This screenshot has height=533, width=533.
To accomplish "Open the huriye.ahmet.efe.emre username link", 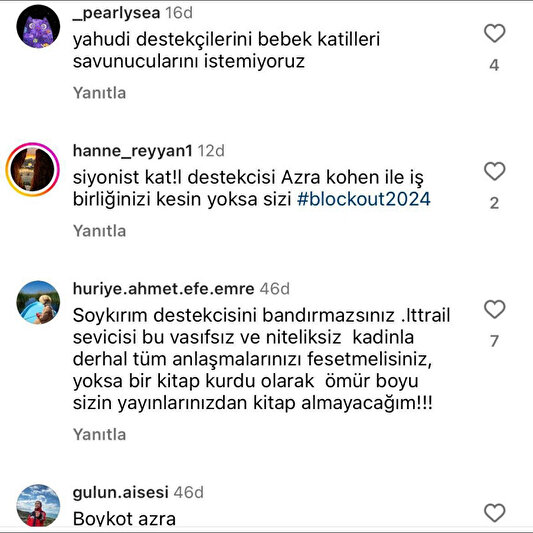I will pyautogui.click(x=164, y=289).
